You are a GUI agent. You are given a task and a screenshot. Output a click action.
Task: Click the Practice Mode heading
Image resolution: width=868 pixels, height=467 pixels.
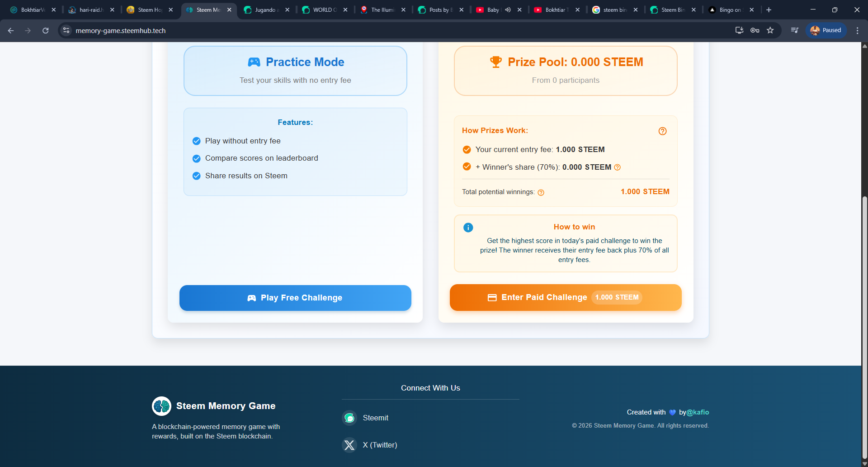(305, 62)
